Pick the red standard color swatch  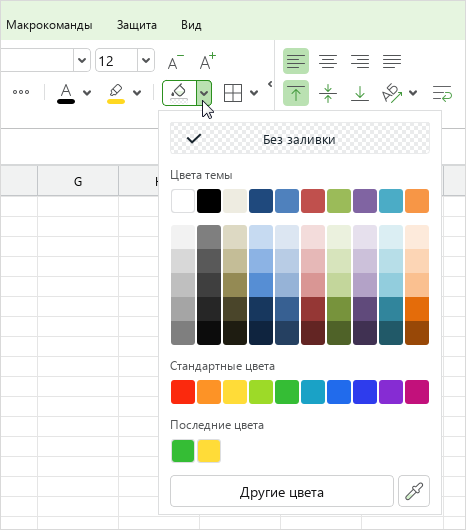[x=183, y=392]
